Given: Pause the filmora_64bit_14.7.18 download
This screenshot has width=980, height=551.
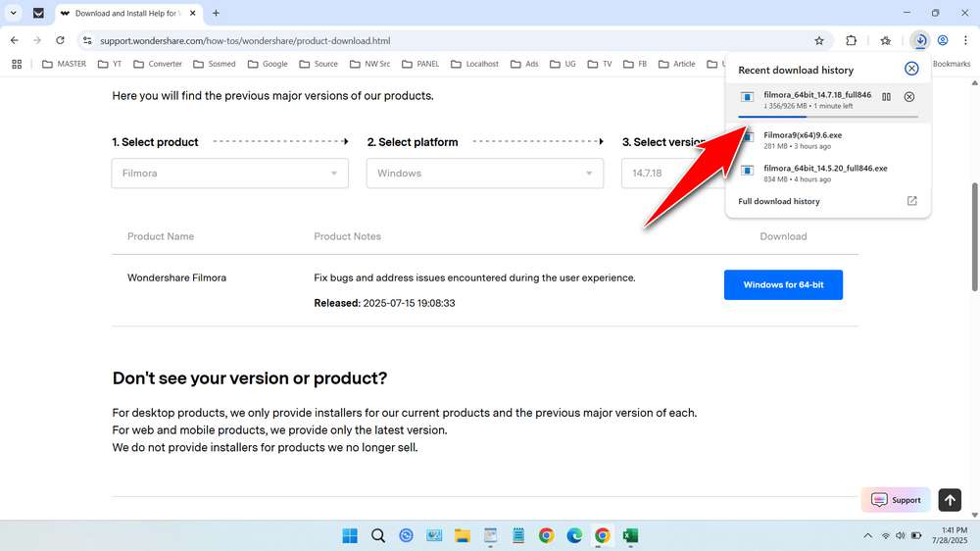Looking at the screenshot, I should click(x=886, y=97).
